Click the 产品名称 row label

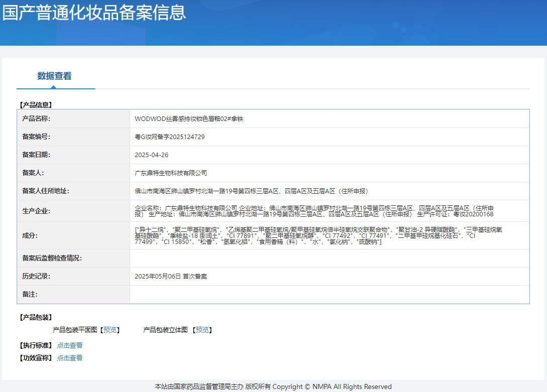36,119
